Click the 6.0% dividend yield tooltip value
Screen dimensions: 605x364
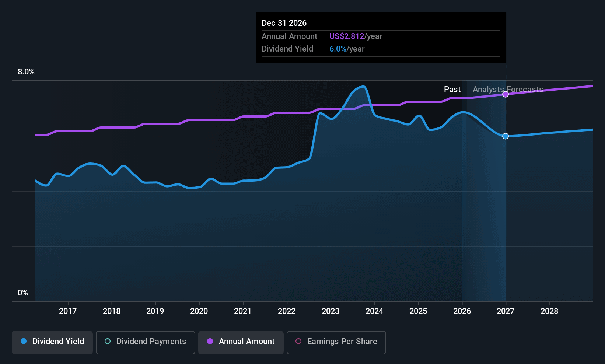[x=338, y=49]
